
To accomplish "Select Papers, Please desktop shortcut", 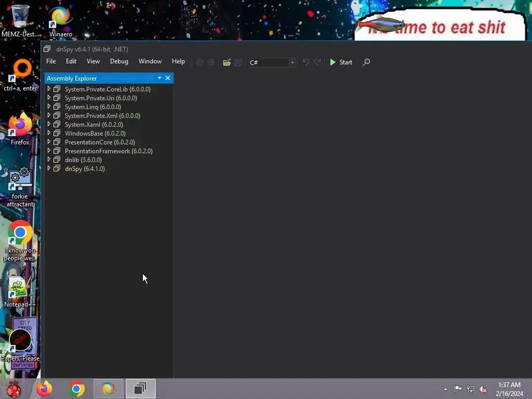I will pyautogui.click(x=20, y=345).
